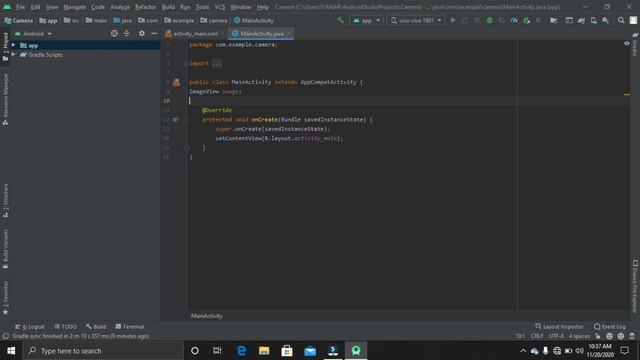Click the CRLF line separator in status bar

pyautogui.click(x=537, y=336)
